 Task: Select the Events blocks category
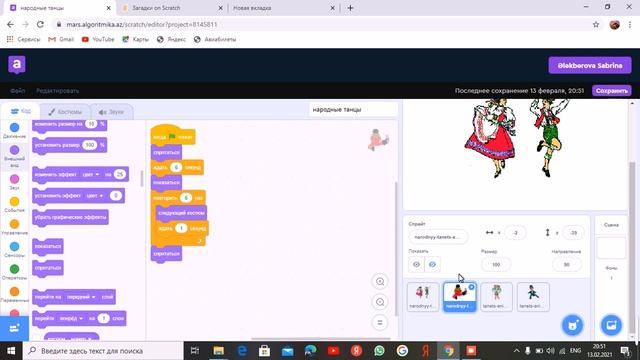[14, 204]
